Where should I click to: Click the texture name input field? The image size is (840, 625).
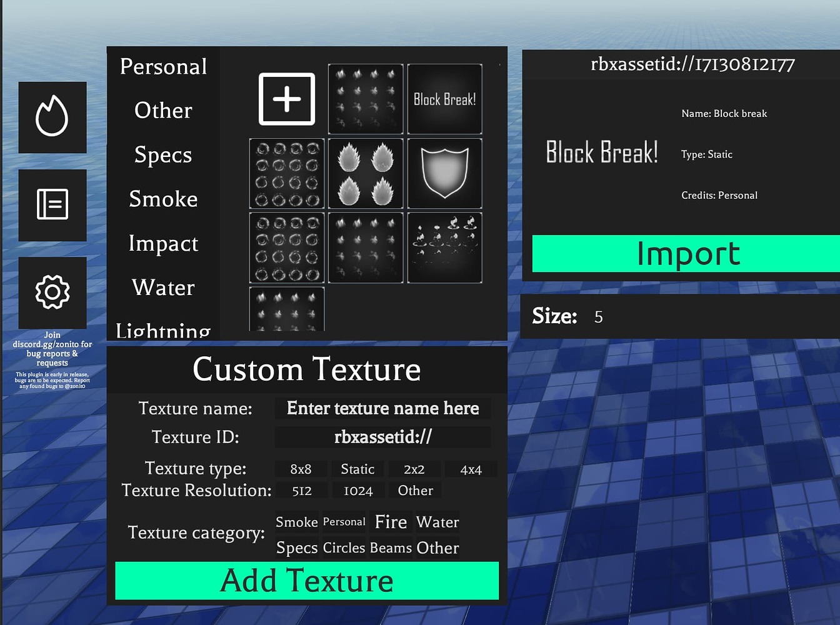(382, 408)
